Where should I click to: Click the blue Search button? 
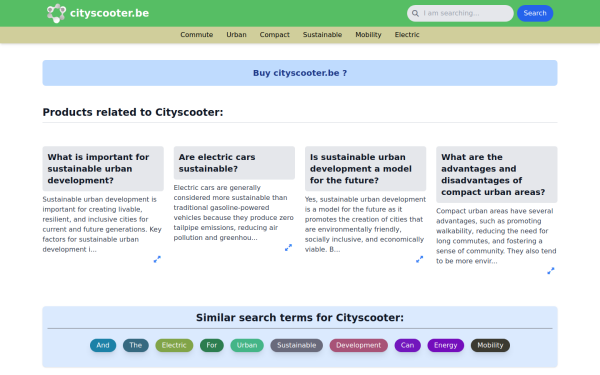(x=535, y=13)
